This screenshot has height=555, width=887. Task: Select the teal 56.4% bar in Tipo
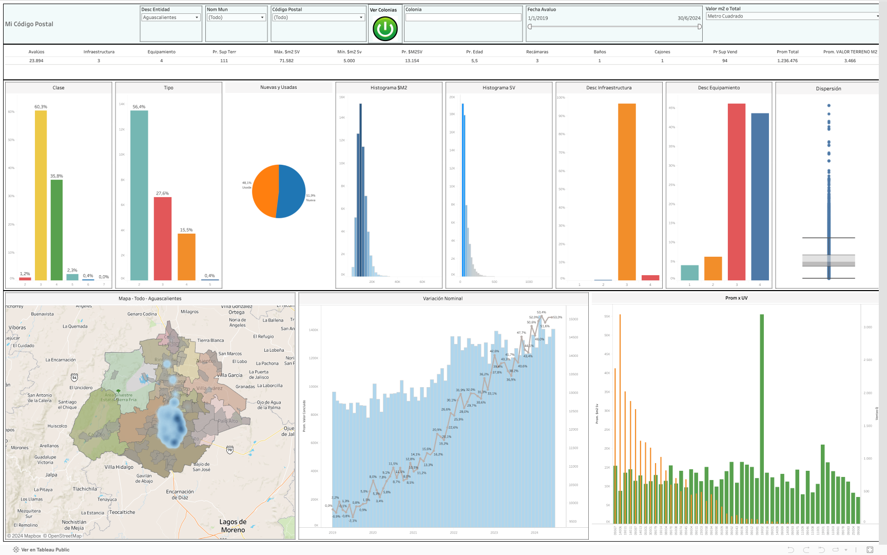point(139,195)
